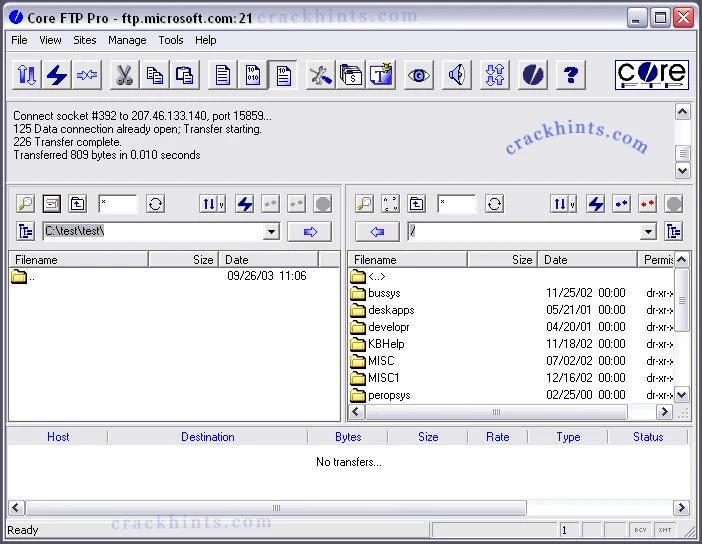This screenshot has width=702, height=544.
Task: Click the lightning bolt Quick Connect icon
Action: point(56,75)
